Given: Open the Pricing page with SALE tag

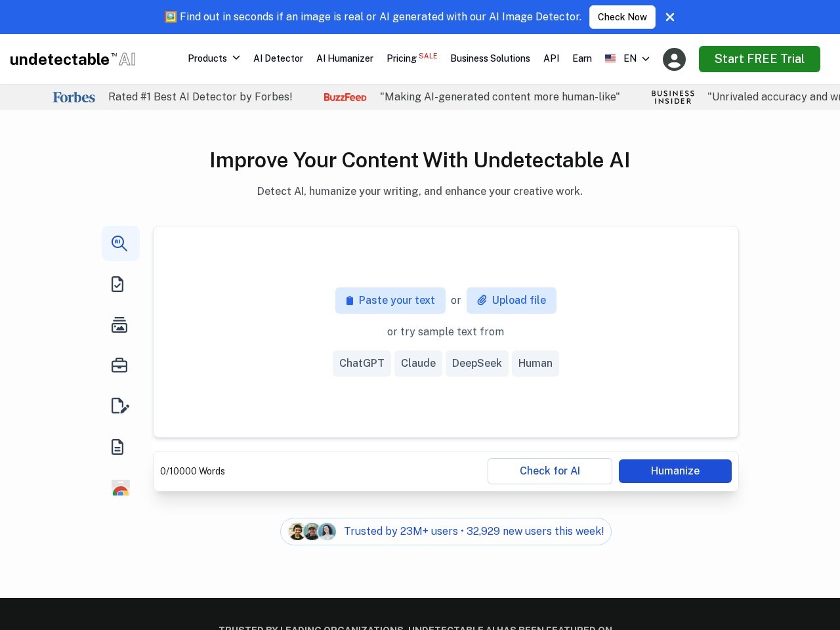Looking at the screenshot, I should point(412,58).
